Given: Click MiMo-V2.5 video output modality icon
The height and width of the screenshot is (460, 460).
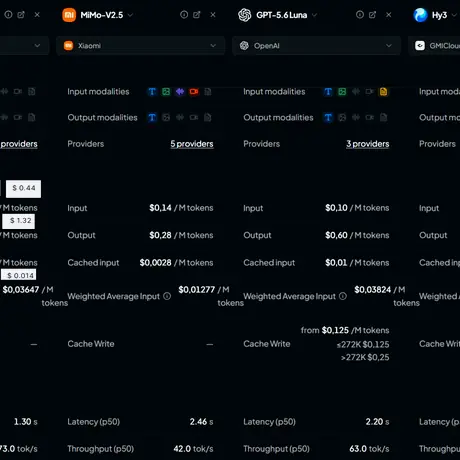Looking at the screenshot, I should click(194, 117).
